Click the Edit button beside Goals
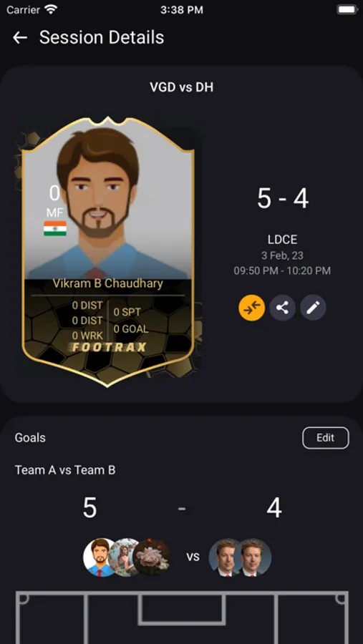363x644 pixels. 326,438
